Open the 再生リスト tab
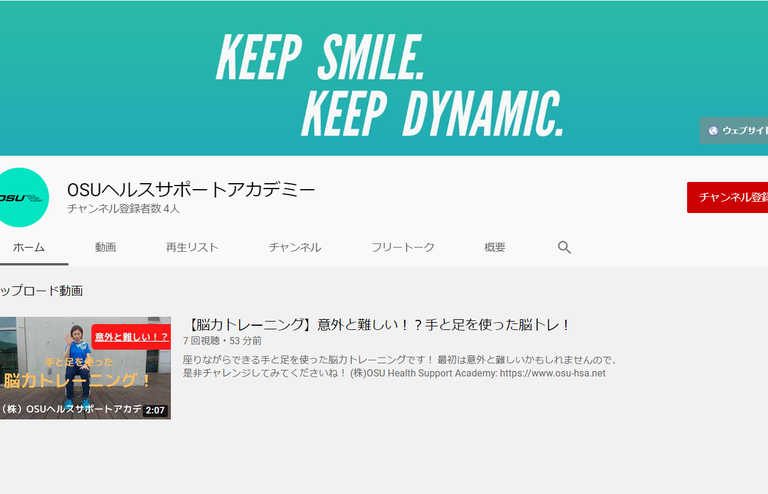Viewport: 768px width, 494px height. (192, 247)
